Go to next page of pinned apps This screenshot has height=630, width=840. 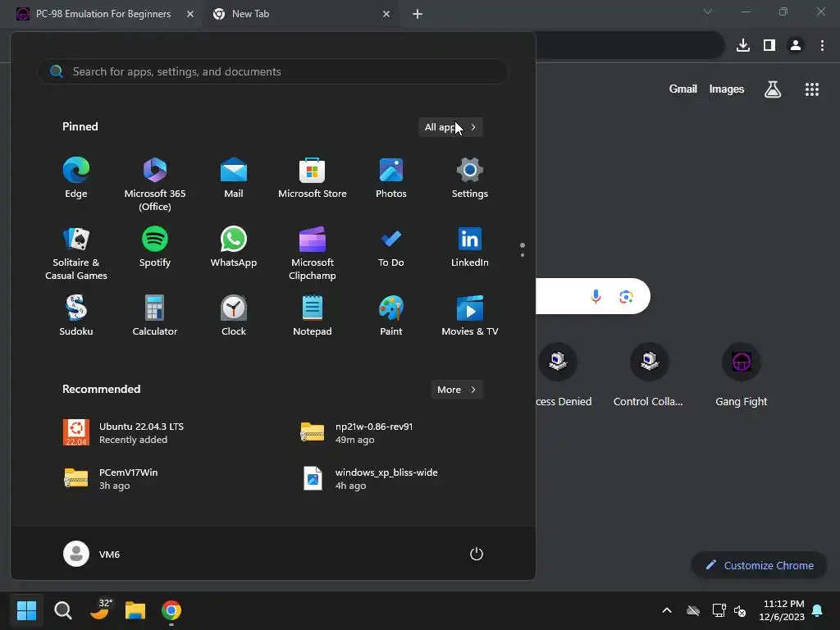point(523,255)
